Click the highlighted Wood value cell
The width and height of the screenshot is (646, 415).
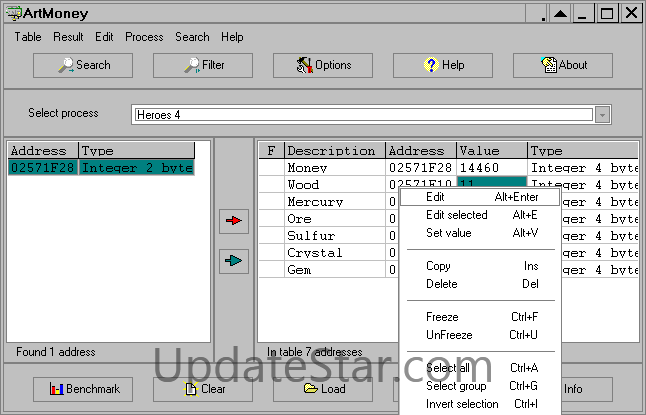click(492, 182)
